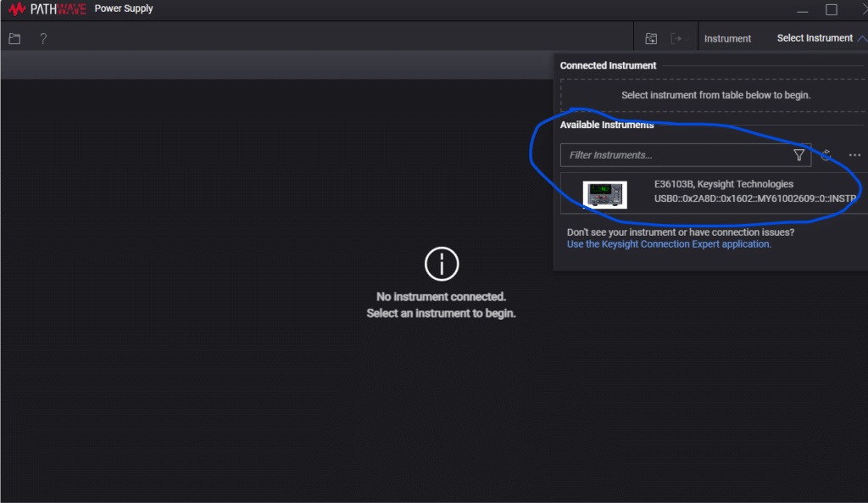Click the USB0::0x2A8D VISA address text
This screenshot has width=868, height=503.
click(x=755, y=198)
